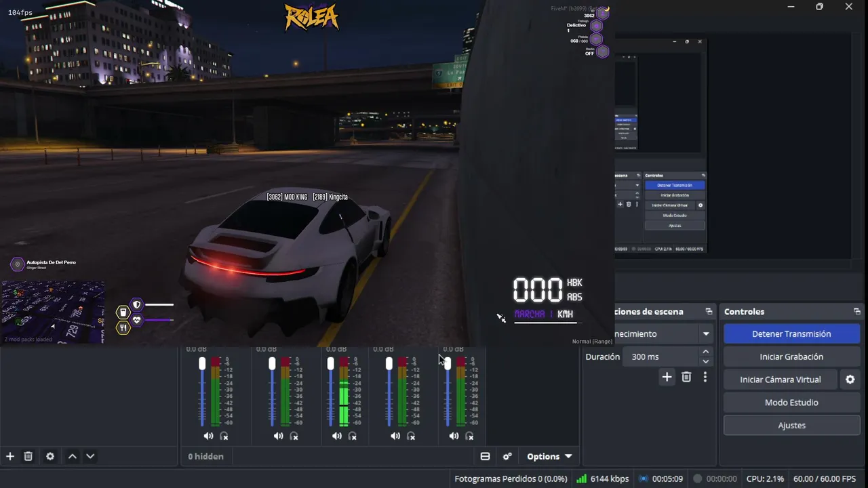Add a configurable transition with the plus icon
Screen dimensions: 868x488
667,377
